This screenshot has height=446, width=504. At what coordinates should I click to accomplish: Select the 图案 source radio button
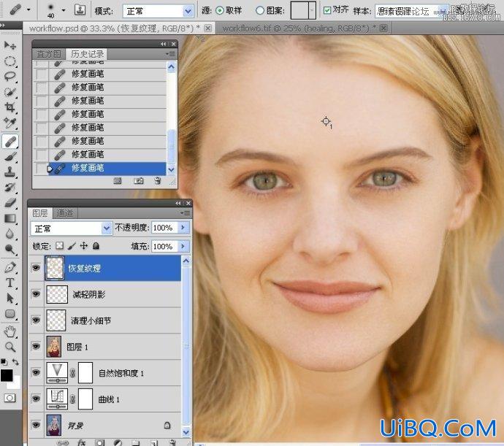(x=260, y=11)
